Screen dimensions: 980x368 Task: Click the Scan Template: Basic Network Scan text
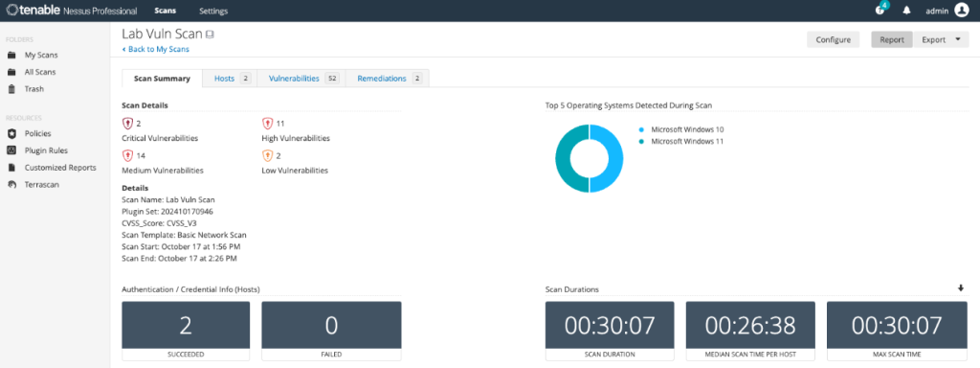point(185,235)
